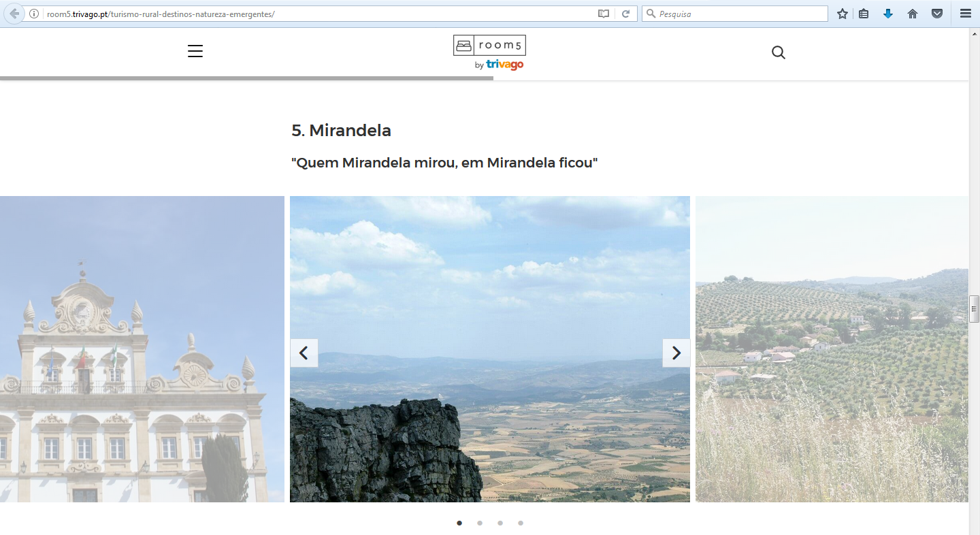The image size is (980, 535).
Task: Click the vertical scrollbar thumb
Action: click(x=974, y=308)
